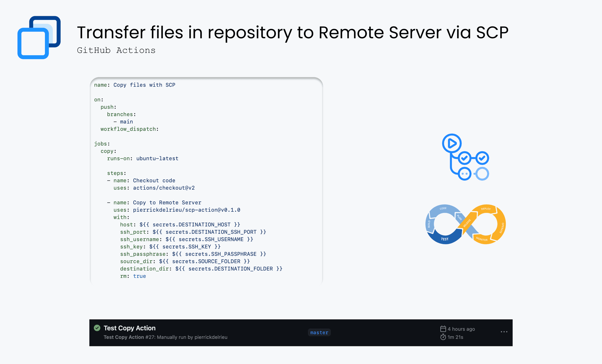Click the '1m 21s' duration text
The height and width of the screenshot is (364, 602).
point(455,337)
